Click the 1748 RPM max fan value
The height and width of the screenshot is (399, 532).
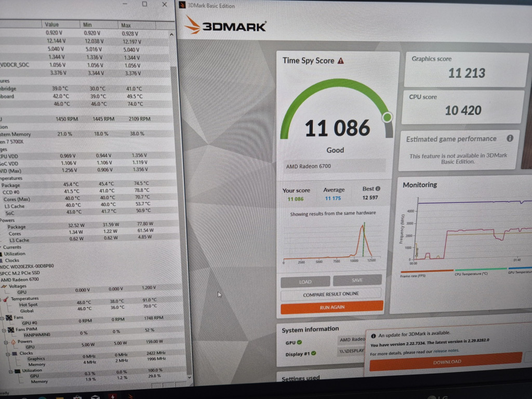pos(153,318)
